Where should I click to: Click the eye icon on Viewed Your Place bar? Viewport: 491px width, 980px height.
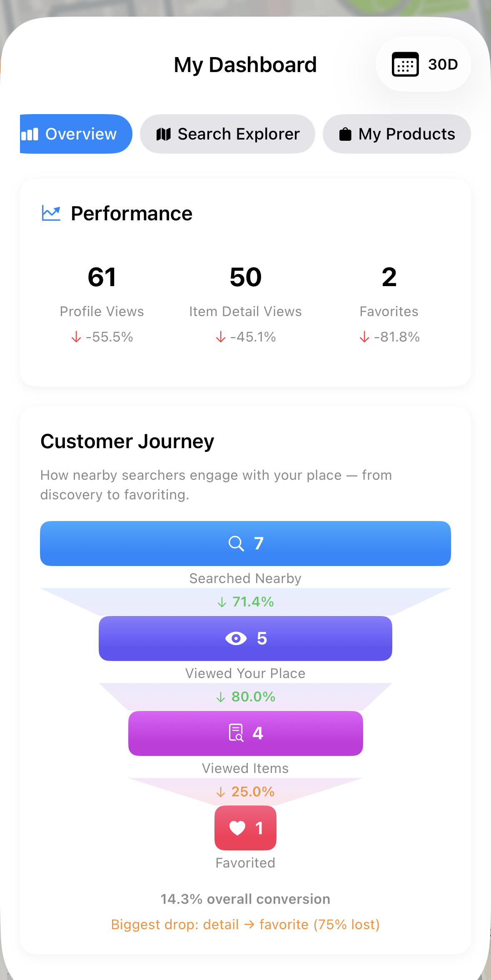(x=235, y=638)
